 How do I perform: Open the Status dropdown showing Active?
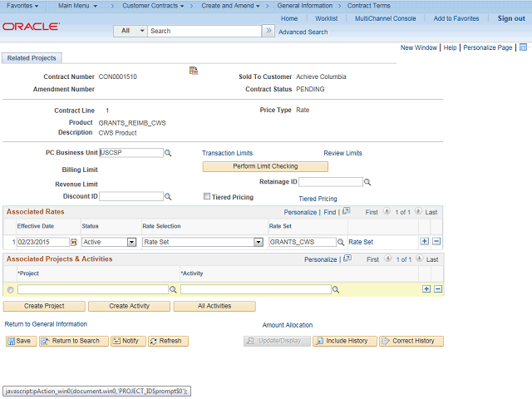click(131, 242)
